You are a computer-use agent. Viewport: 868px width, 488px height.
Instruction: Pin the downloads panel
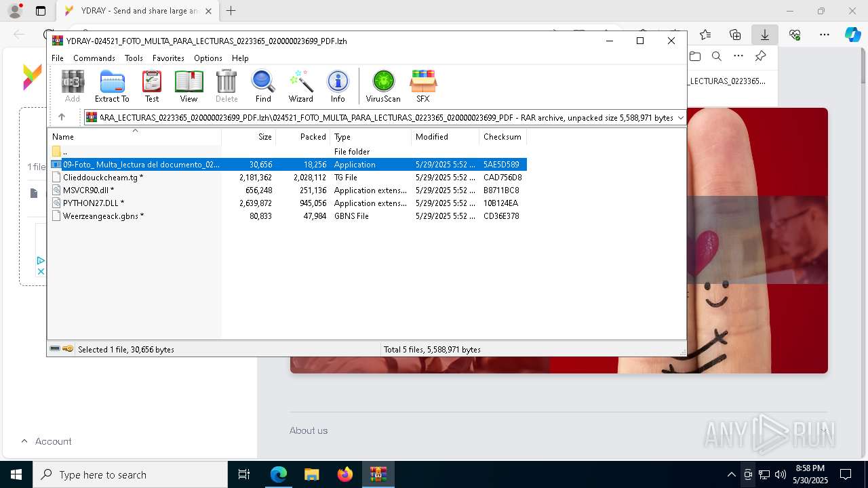tap(761, 56)
